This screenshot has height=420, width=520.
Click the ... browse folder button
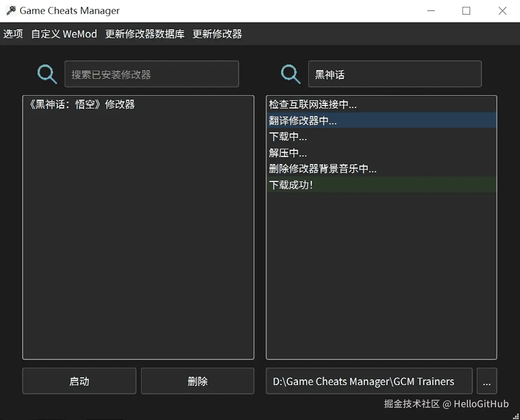tap(487, 381)
